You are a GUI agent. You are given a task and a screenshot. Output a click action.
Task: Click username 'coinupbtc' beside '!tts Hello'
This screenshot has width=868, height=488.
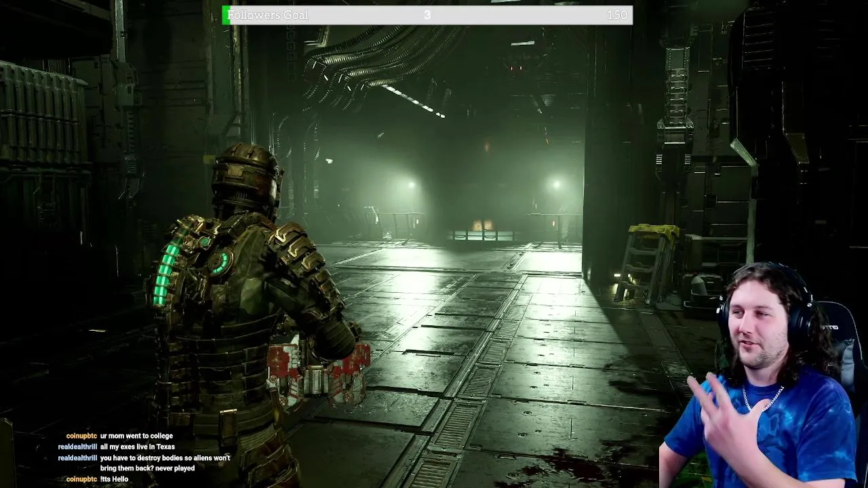click(x=81, y=479)
